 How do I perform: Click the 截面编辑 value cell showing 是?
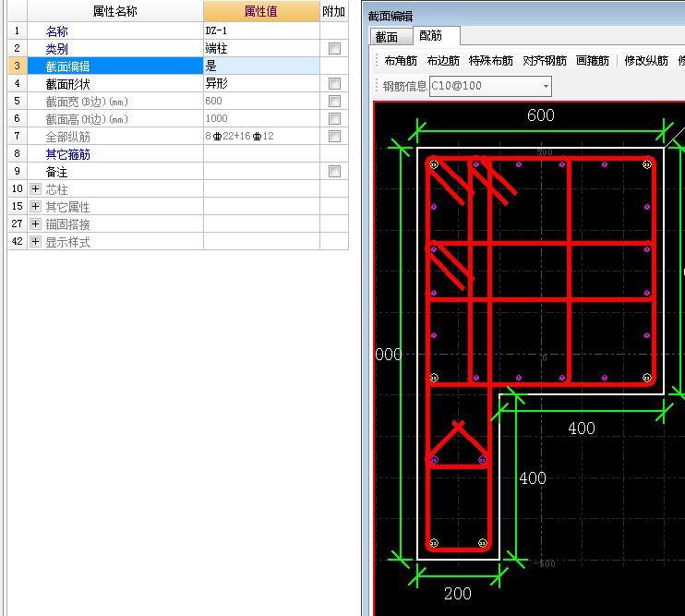tap(261, 66)
